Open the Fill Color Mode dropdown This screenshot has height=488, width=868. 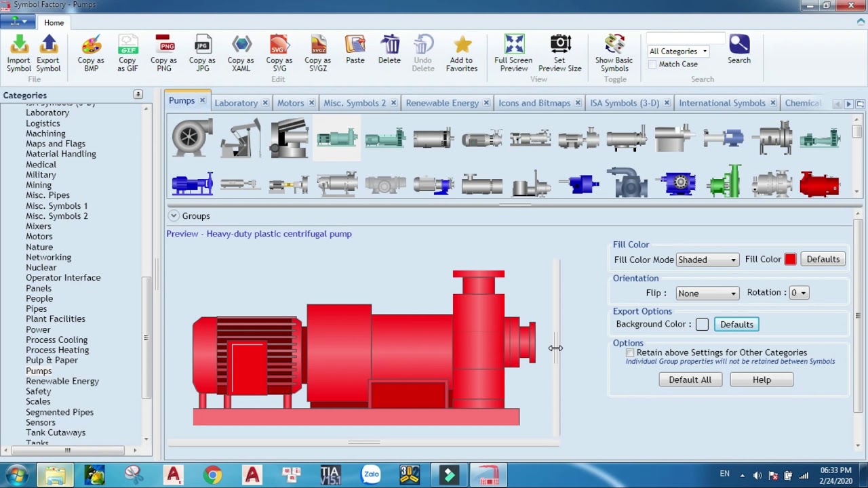(x=707, y=260)
